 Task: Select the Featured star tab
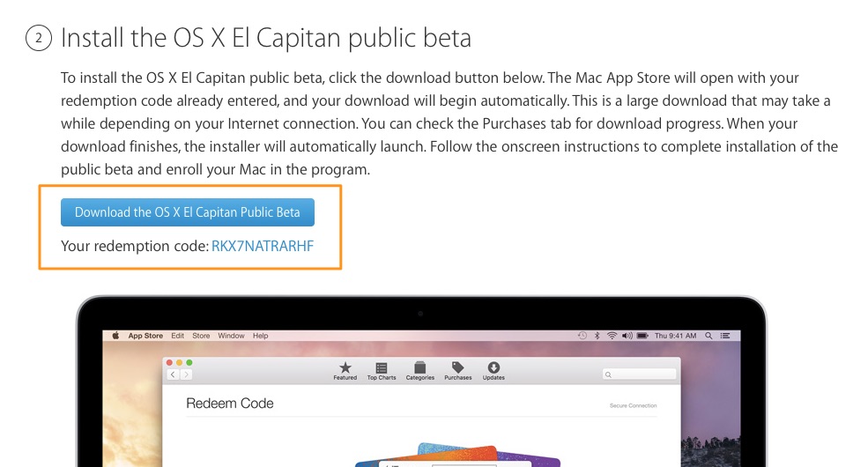tap(345, 371)
